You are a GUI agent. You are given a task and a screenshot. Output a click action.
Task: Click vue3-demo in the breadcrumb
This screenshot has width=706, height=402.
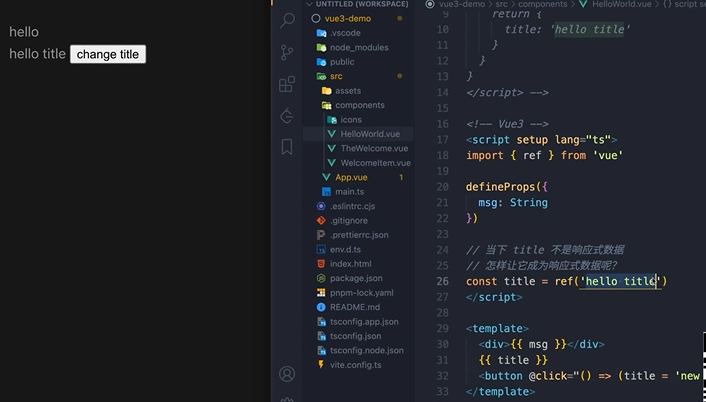462,4
